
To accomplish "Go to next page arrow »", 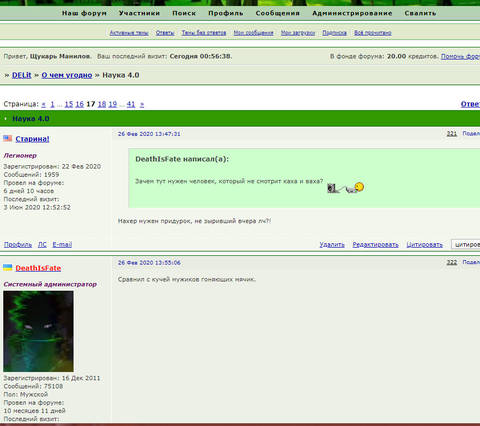I will point(142,104).
